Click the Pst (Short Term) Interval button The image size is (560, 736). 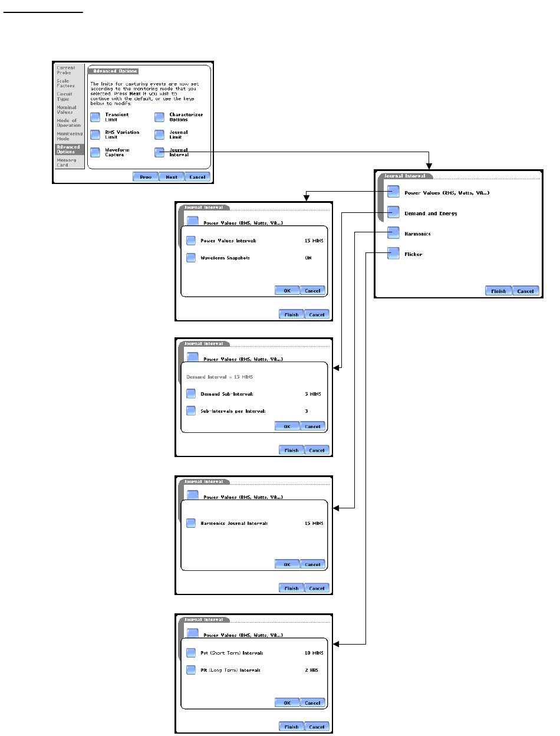pyautogui.click(x=190, y=653)
